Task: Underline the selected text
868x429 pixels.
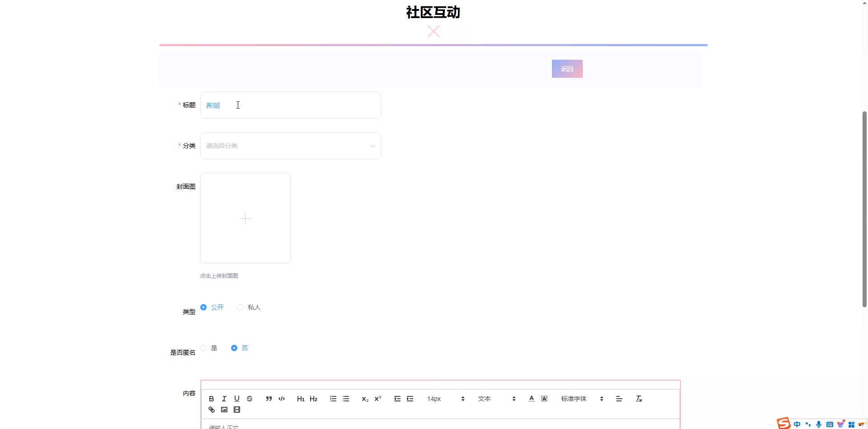Action: coord(236,399)
